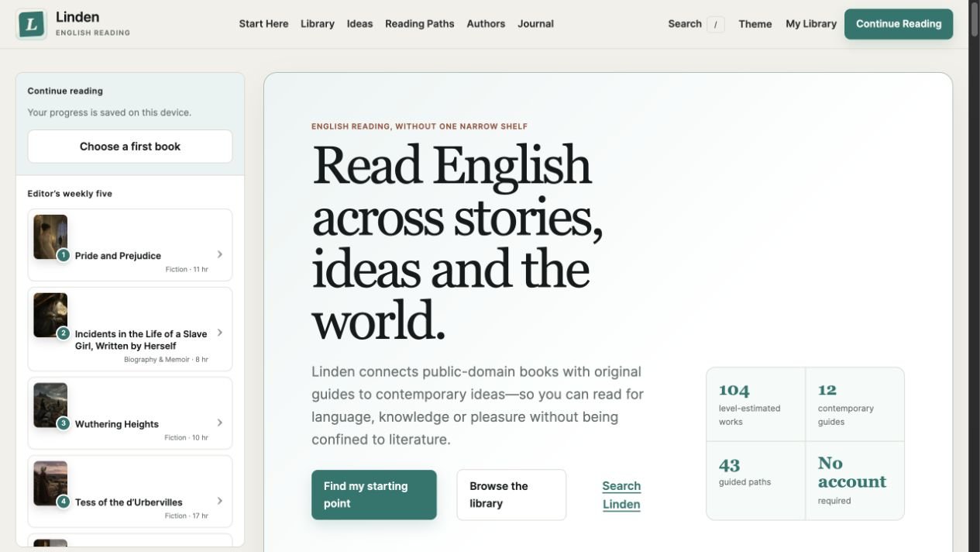Image resolution: width=980 pixels, height=552 pixels.
Task: Open the Library nav item
Action: pyautogui.click(x=318, y=24)
